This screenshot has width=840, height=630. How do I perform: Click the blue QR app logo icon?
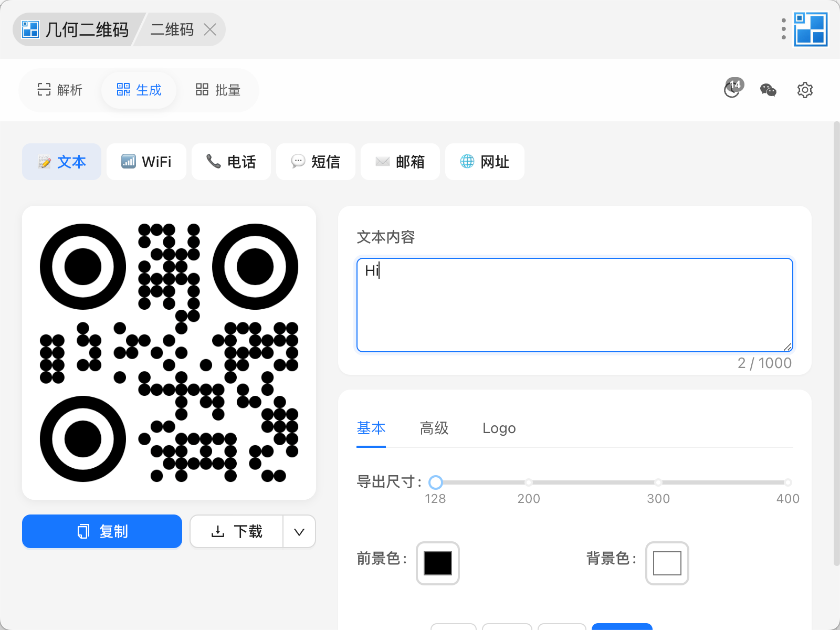pos(811,29)
